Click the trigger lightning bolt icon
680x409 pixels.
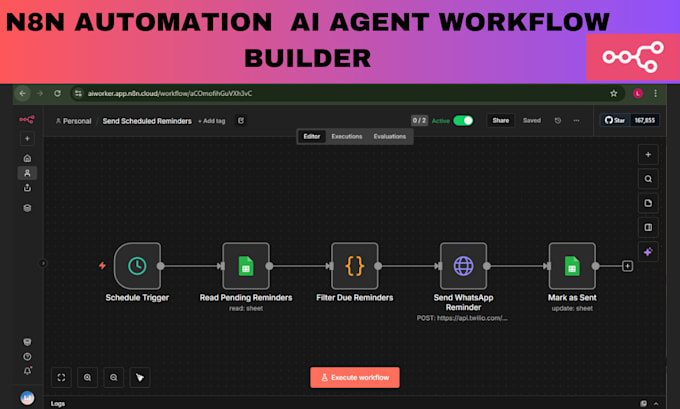tap(102, 265)
